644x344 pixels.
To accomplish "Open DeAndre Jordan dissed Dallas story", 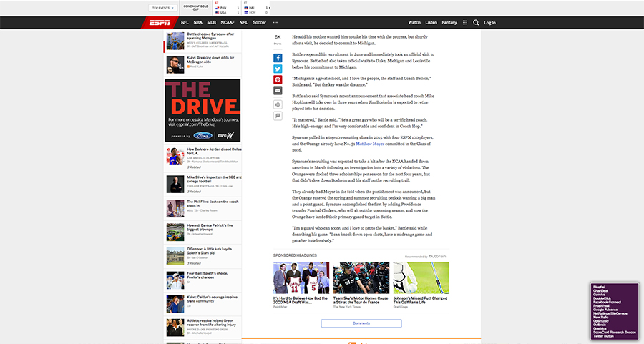I will tap(214, 152).
